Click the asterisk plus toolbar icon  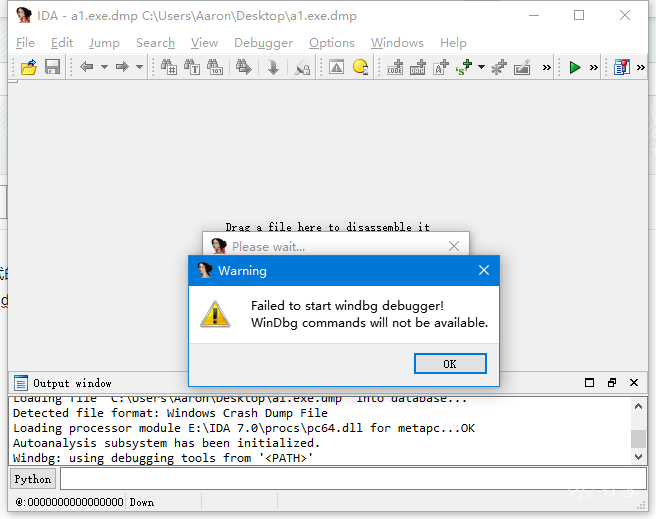point(499,67)
